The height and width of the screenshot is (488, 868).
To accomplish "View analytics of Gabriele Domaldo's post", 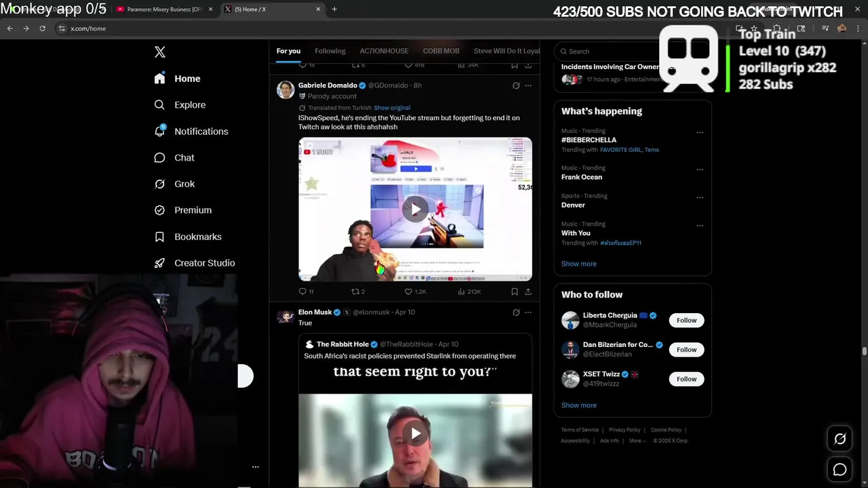I will click(x=469, y=291).
